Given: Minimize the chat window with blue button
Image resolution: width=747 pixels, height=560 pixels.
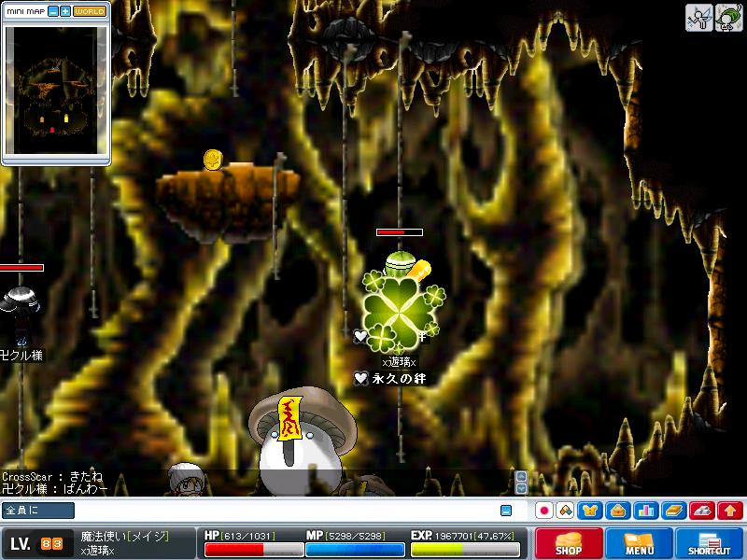Looking at the screenshot, I should 506,511.
